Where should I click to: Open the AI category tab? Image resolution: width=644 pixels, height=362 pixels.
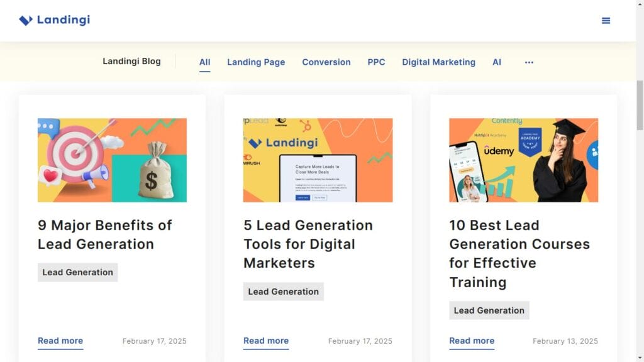point(497,62)
